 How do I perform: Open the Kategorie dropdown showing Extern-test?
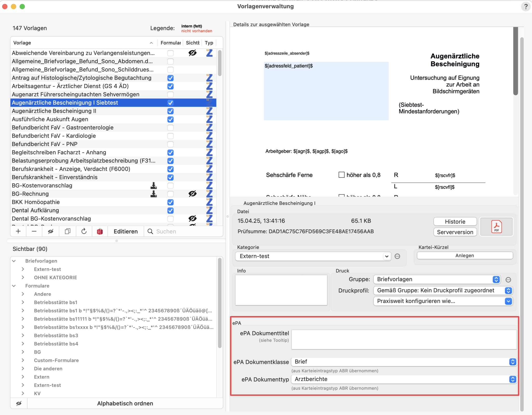point(313,256)
